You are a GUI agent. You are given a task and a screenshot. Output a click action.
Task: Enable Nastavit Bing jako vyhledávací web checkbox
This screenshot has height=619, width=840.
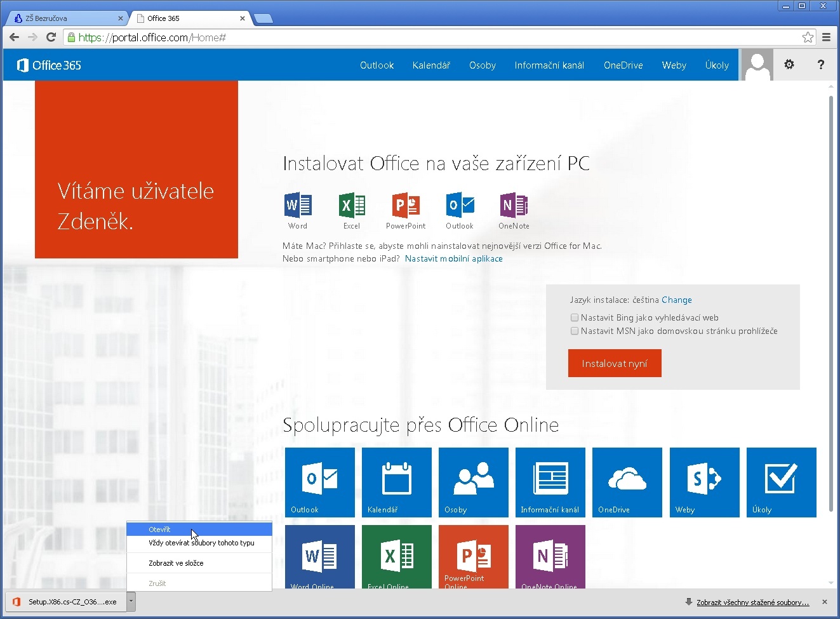coord(575,317)
